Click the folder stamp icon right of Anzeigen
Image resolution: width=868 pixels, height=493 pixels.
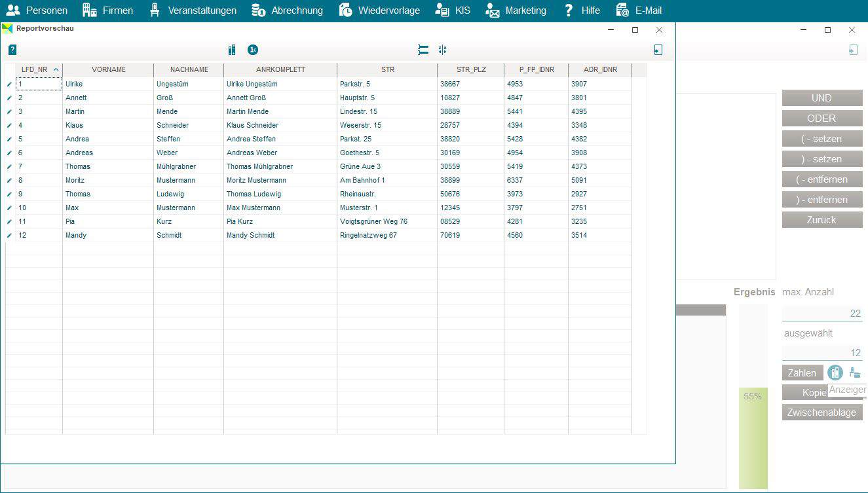pos(855,373)
